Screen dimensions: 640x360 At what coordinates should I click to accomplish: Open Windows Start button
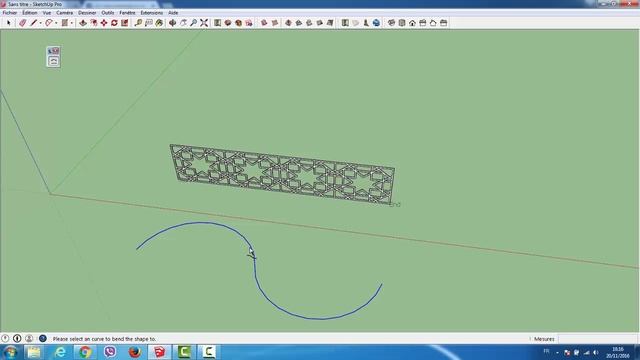10,352
